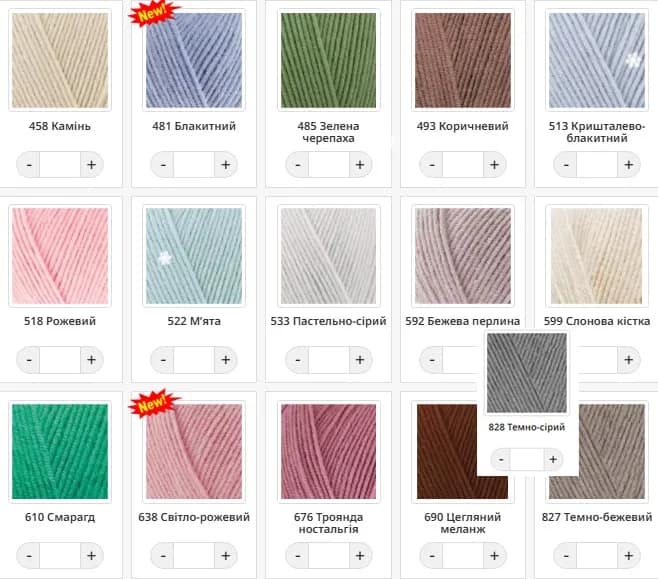Click minus for 493 Коричневий yarn
The width and height of the screenshot is (658, 579).
(432, 165)
